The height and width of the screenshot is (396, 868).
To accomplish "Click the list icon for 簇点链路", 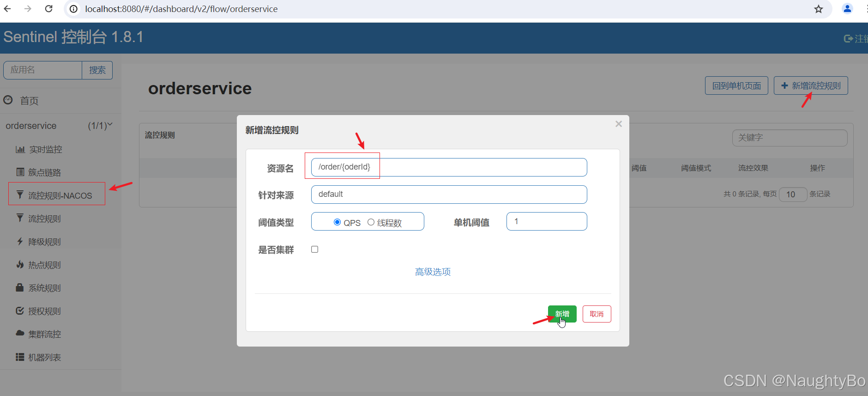I will (20, 172).
